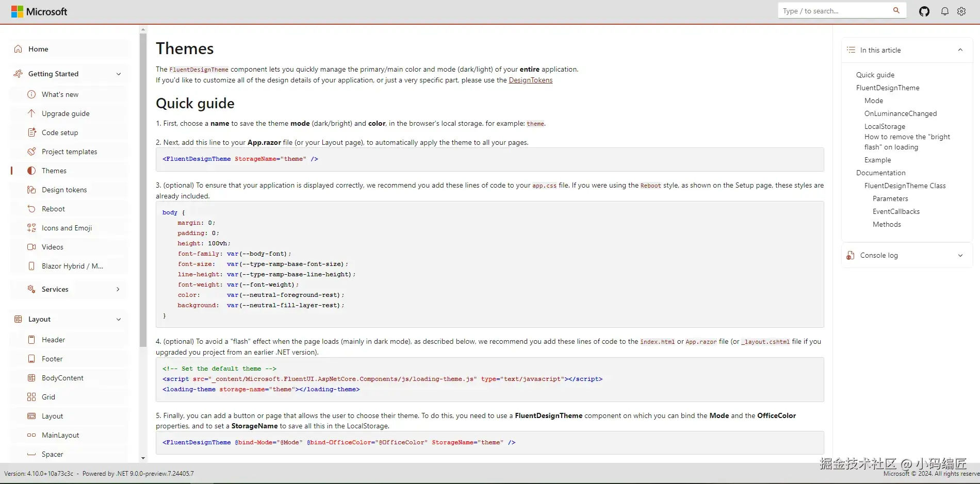Click the Themes half-circle icon
Viewport: 980px width, 484px height.
[x=31, y=171]
